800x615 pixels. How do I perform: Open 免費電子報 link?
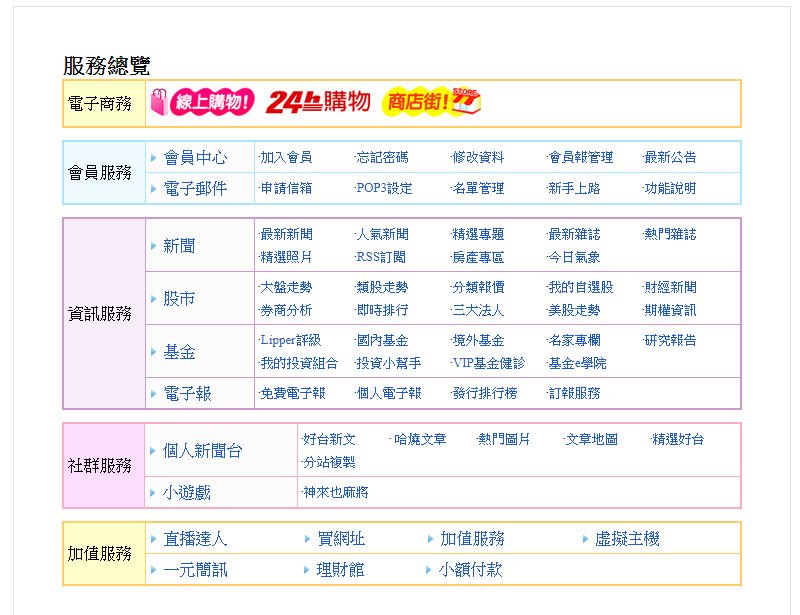point(292,393)
